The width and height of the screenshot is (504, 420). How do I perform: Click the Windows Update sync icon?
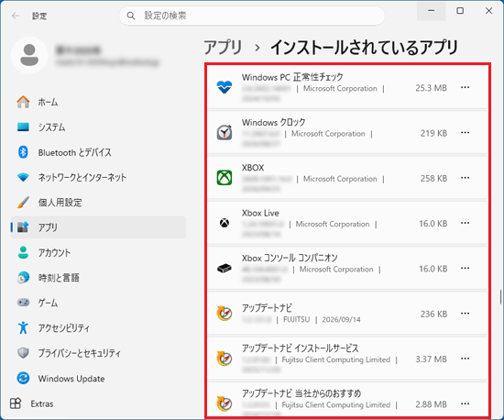[x=23, y=378]
